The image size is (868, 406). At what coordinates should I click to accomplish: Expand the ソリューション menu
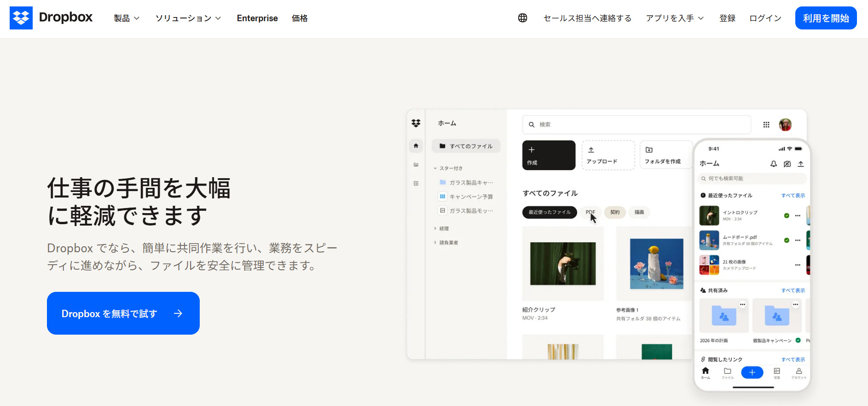click(x=188, y=18)
